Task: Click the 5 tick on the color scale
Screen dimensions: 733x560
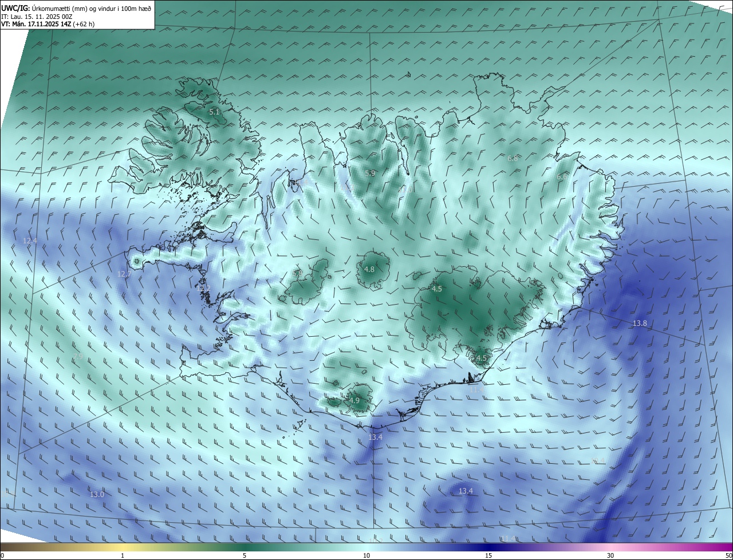Action: 245,555
